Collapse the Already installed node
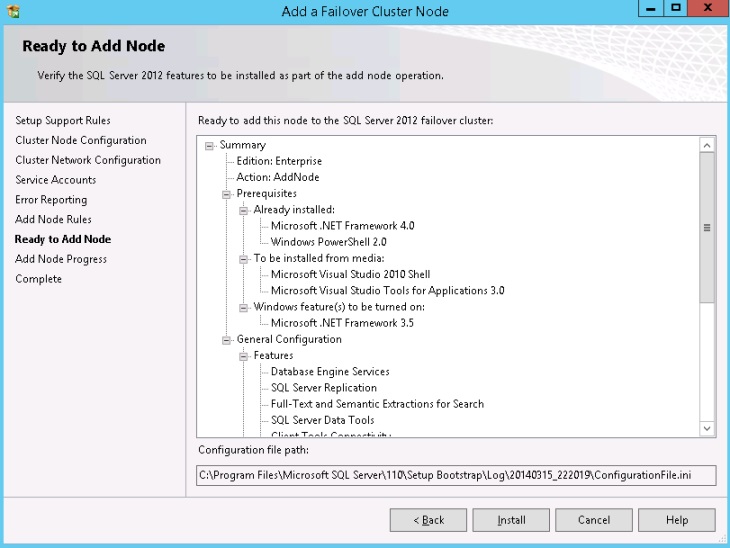 [243, 210]
